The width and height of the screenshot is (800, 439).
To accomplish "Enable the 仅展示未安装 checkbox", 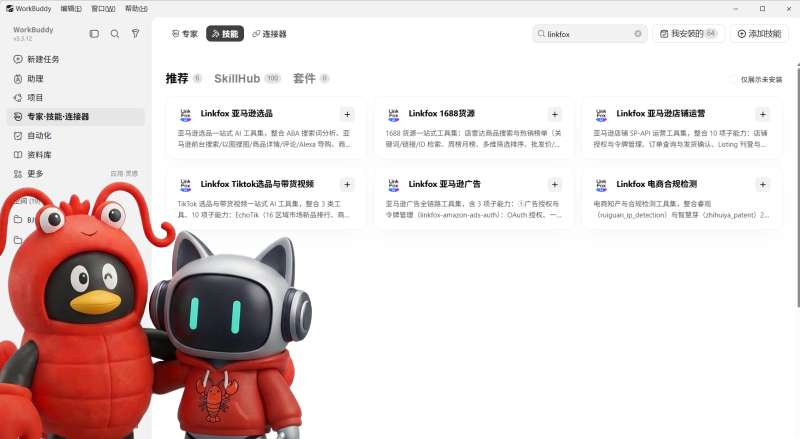I will click(733, 80).
